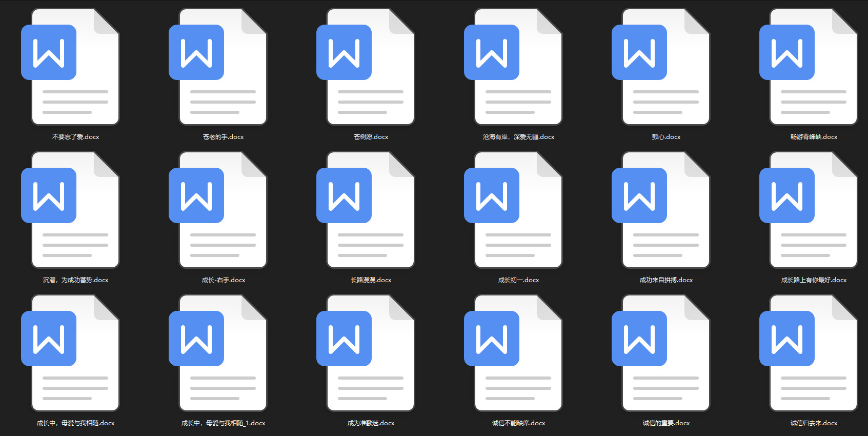The image size is (868, 436).
Task: Select the label 成功来自拼搏.docx
Action: point(666,280)
